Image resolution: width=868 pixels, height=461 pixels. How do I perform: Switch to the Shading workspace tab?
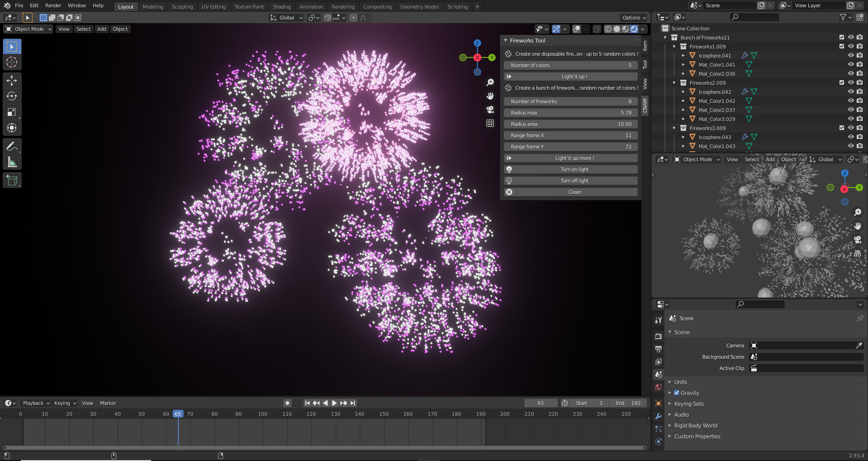pos(281,7)
